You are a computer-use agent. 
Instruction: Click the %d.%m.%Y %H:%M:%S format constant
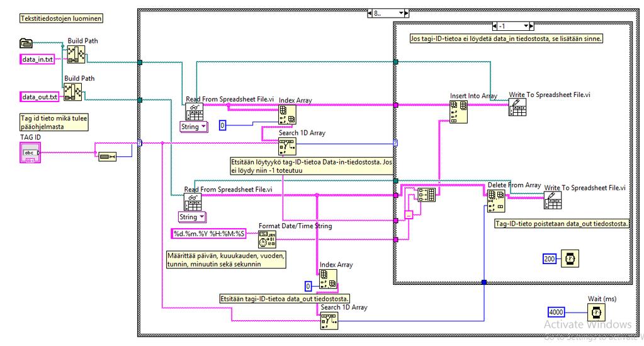click(x=208, y=234)
